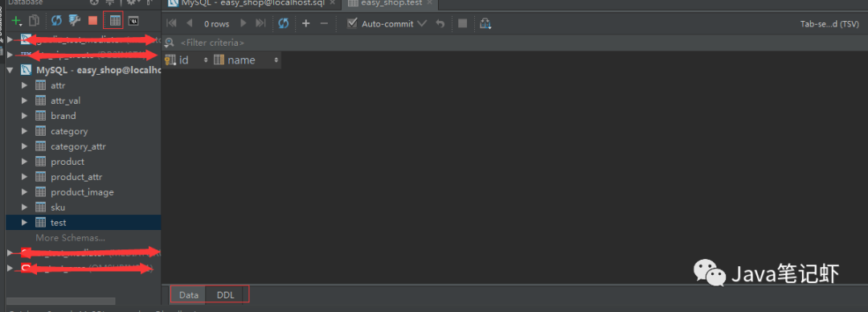Click the name column header icon
The image size is (868, 312).
click(219, 60)
